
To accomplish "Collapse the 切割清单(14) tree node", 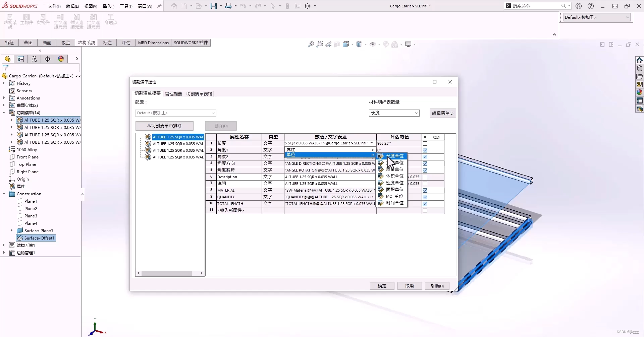I will tap(4, 113).
